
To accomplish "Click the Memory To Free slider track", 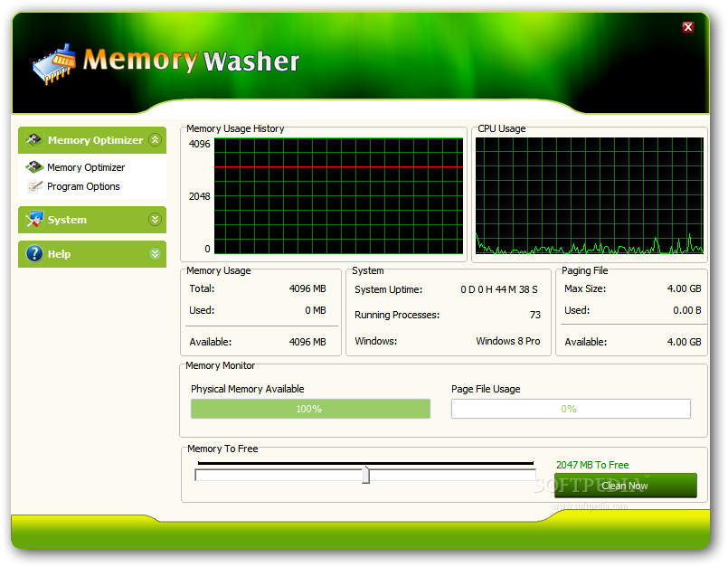I will (x=365, y=475).
